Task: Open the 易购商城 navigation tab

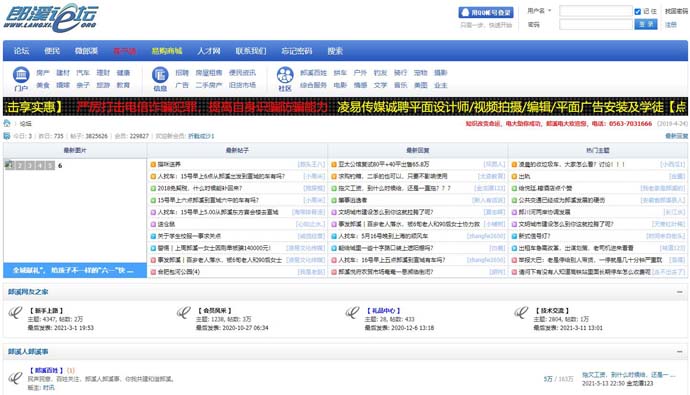Action: click(167, 51)
